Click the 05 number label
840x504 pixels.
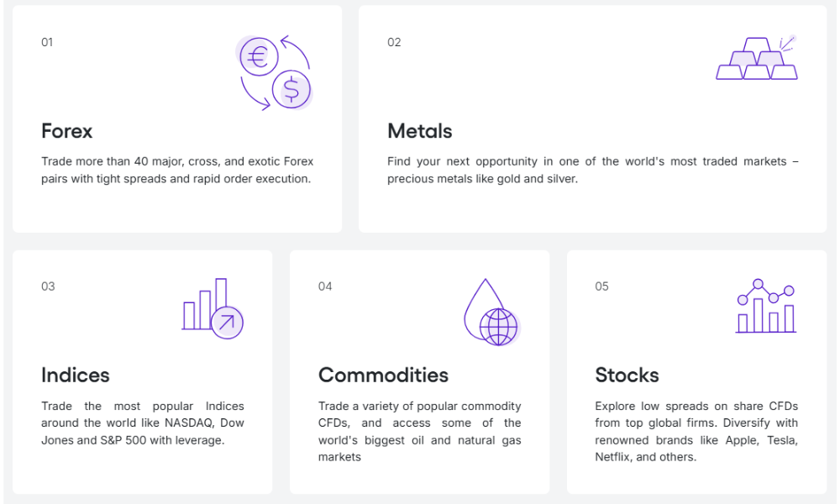(601, 286)
